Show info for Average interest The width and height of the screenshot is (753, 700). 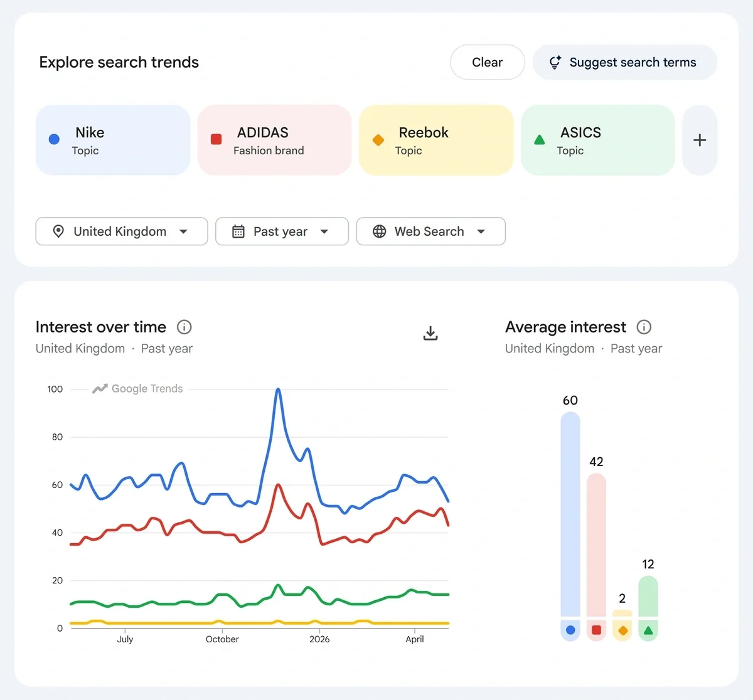pyautogui.click(x=644, y=327)
